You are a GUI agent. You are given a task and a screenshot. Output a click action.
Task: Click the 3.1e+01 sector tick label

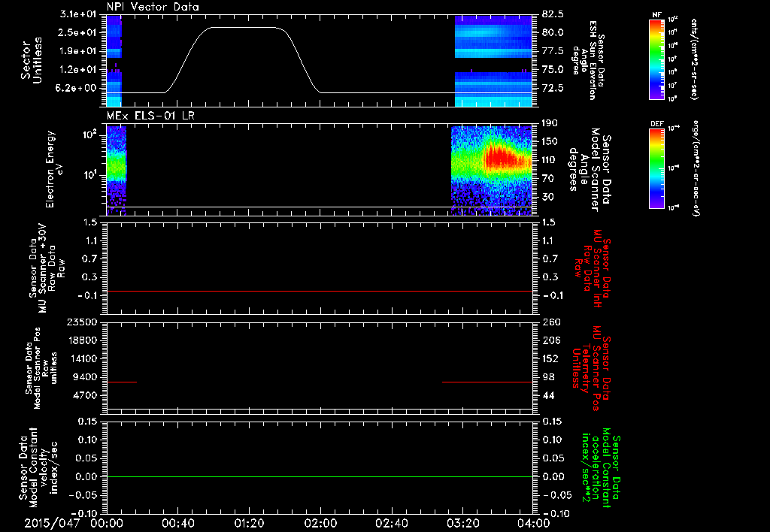point(78,14)
